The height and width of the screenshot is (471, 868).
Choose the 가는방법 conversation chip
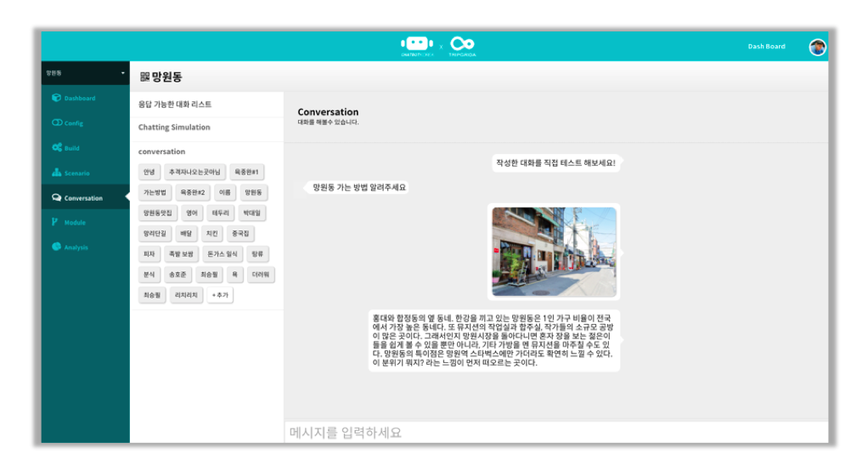click(155, 192)
